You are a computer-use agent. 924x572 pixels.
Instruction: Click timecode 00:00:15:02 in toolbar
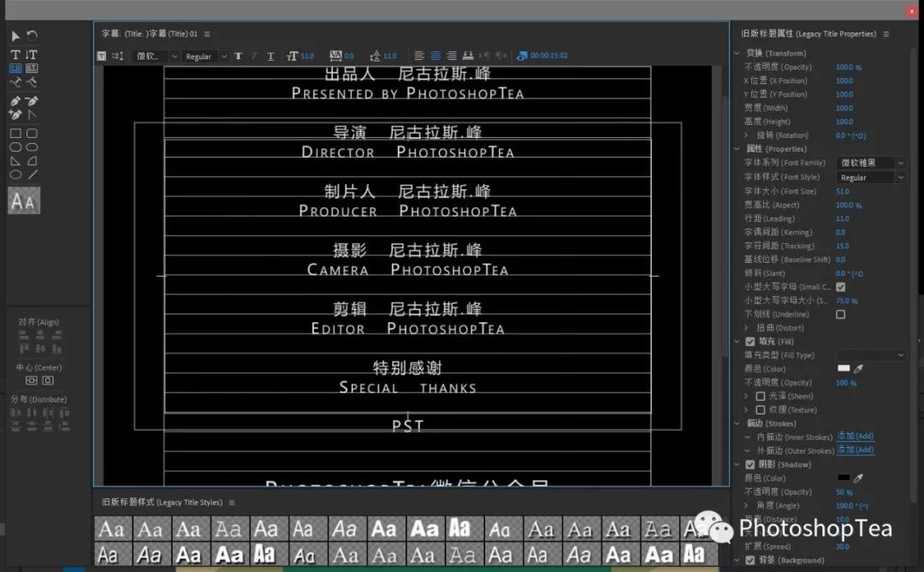click(548, 56)
